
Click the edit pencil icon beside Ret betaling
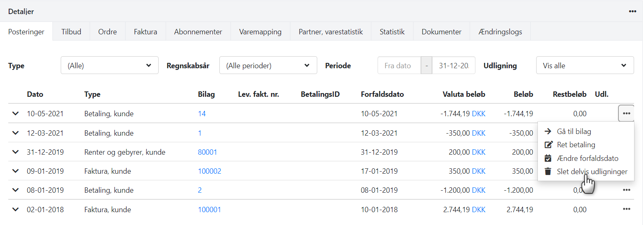(x=548, y=145)
